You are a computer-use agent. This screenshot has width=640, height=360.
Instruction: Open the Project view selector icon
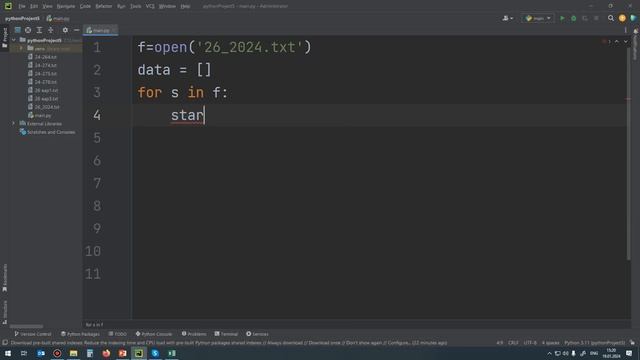click(x=18, y=30)
